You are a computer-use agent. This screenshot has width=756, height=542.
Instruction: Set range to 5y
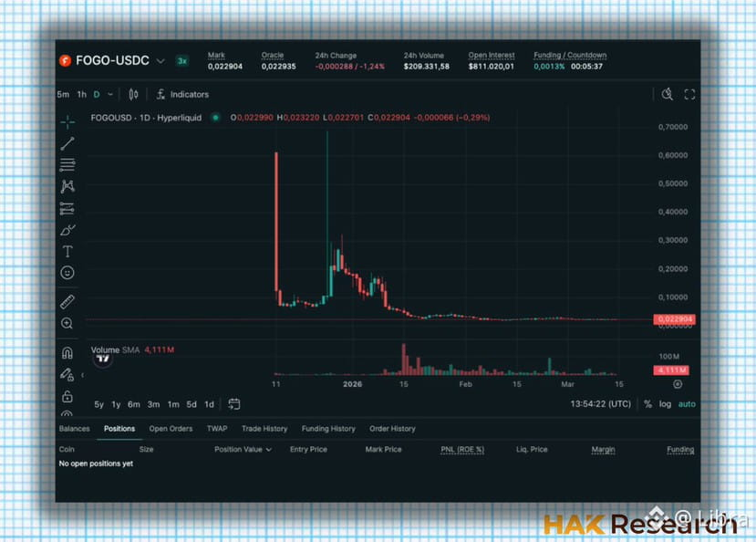pos(98,404)
